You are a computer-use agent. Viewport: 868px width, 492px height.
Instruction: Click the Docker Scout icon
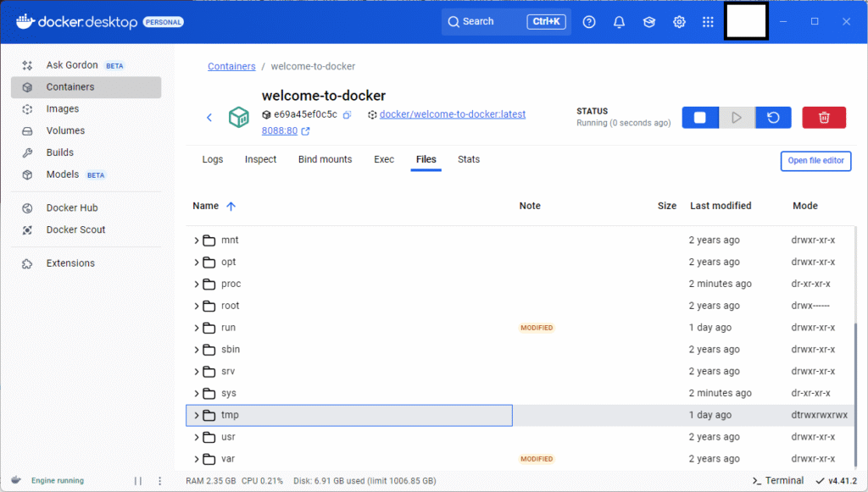[x=27, y=230]
